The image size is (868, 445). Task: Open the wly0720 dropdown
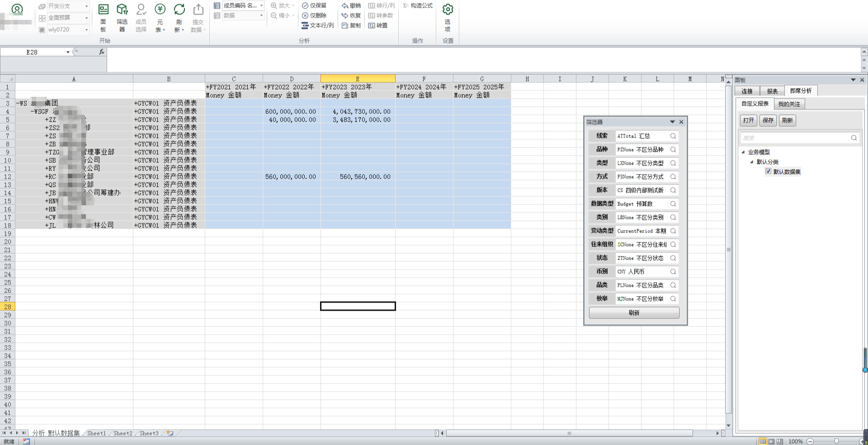click(x=86, y=29)
